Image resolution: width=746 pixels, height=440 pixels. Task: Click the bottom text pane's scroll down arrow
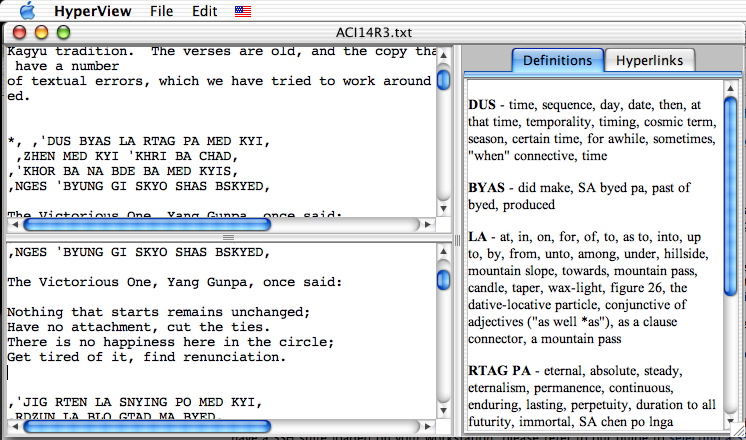click(x=443, y=411)
